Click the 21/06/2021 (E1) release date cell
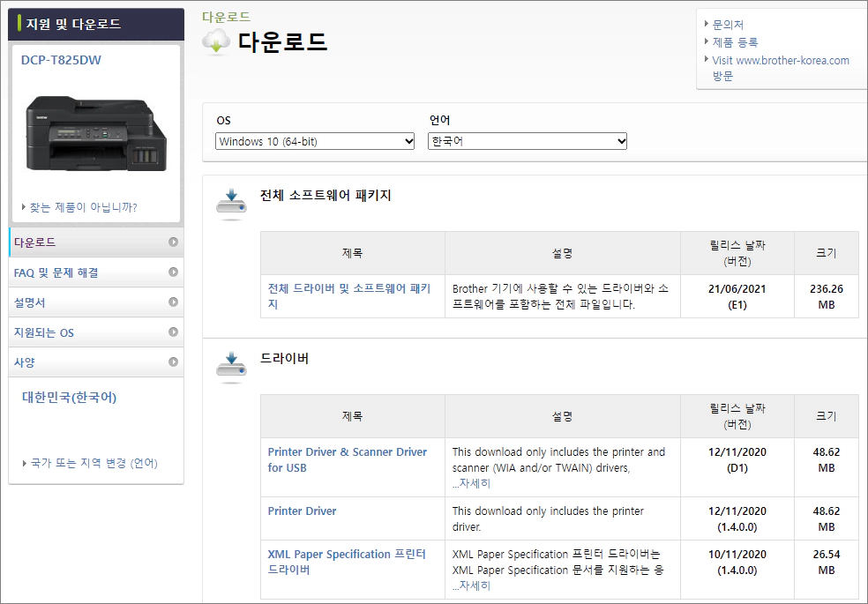 tap(737, 296)
